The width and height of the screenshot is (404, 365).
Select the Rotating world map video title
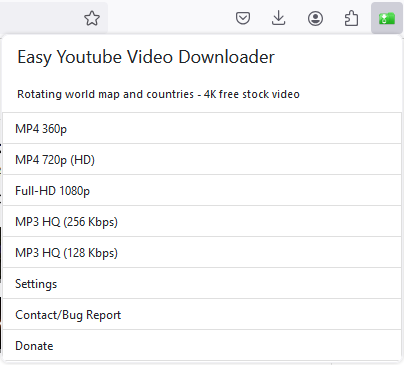pyautogui.click(x=158, y=94)
